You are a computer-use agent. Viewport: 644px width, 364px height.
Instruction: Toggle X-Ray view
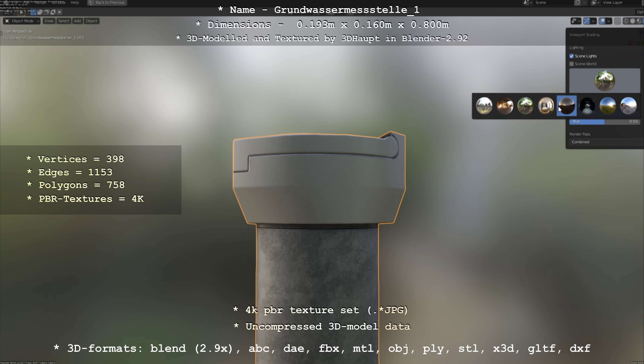pyautogui.click(x=617, y=21)
